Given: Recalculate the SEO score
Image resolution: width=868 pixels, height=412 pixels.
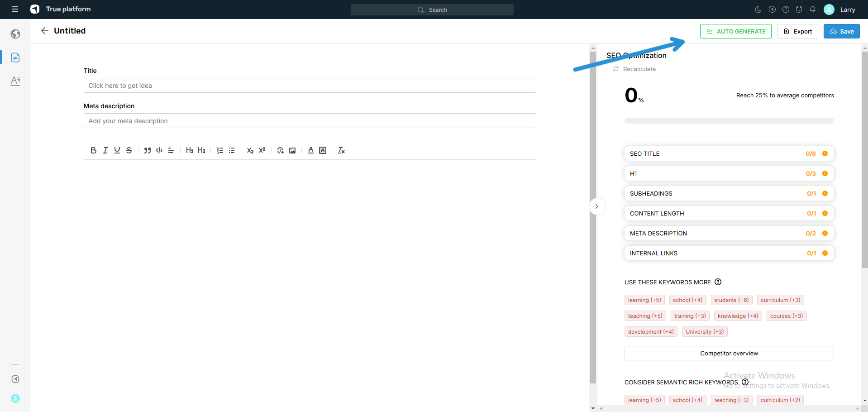Looking at the screenshot, I should (634, 69).
